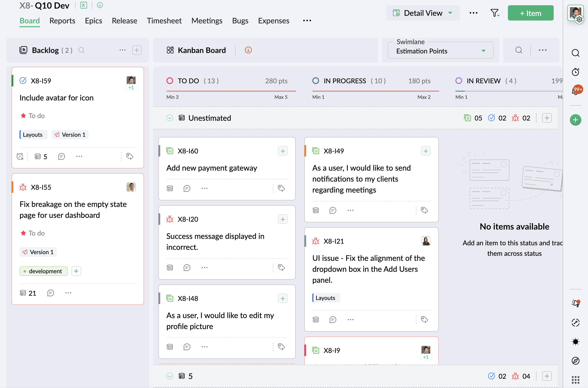Toggle the light theme sun icon

(575, 342)
